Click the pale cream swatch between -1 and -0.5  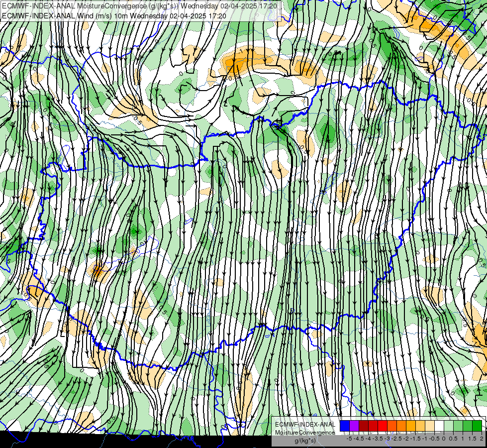pyautogui.click(x=430, y=426)
